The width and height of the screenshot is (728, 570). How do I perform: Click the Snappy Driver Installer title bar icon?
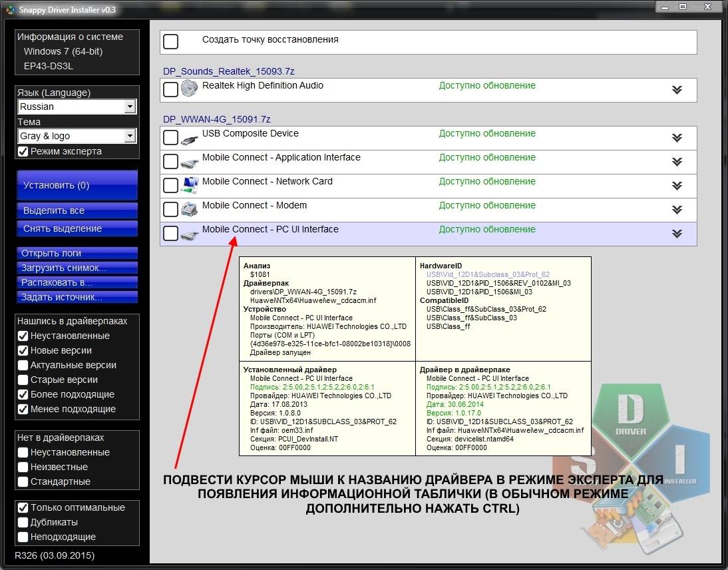pyautogui.click(x=10, y=9)
